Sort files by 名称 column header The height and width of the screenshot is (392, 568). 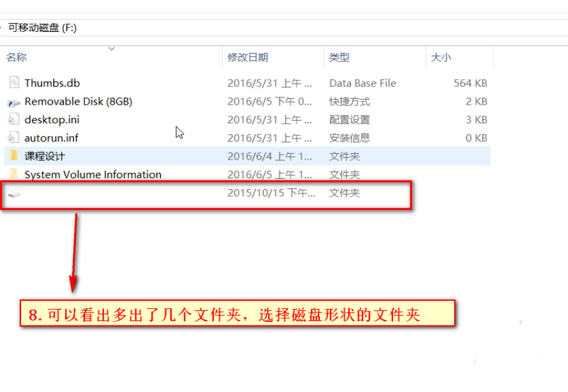pyautogui.click(x=17, y=57)
